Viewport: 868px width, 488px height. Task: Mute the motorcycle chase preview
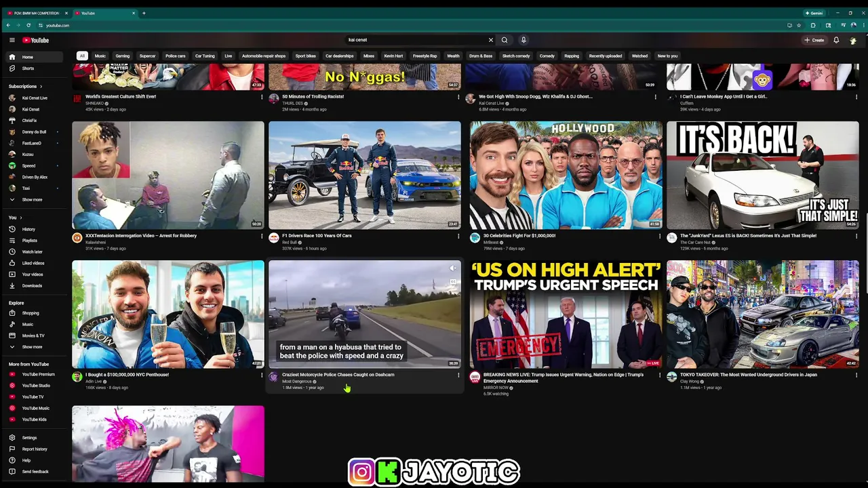coord(453,268)
